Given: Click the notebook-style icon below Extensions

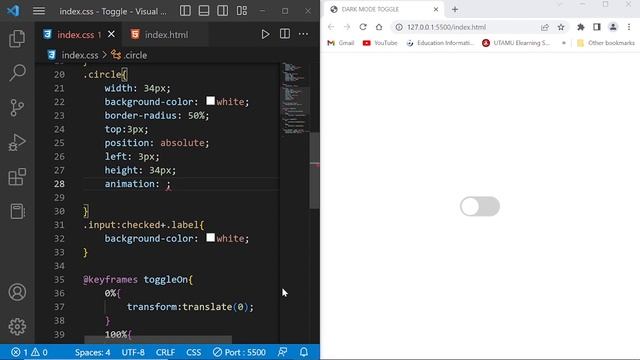Looking at the screenshot, I should coord(17,211).
